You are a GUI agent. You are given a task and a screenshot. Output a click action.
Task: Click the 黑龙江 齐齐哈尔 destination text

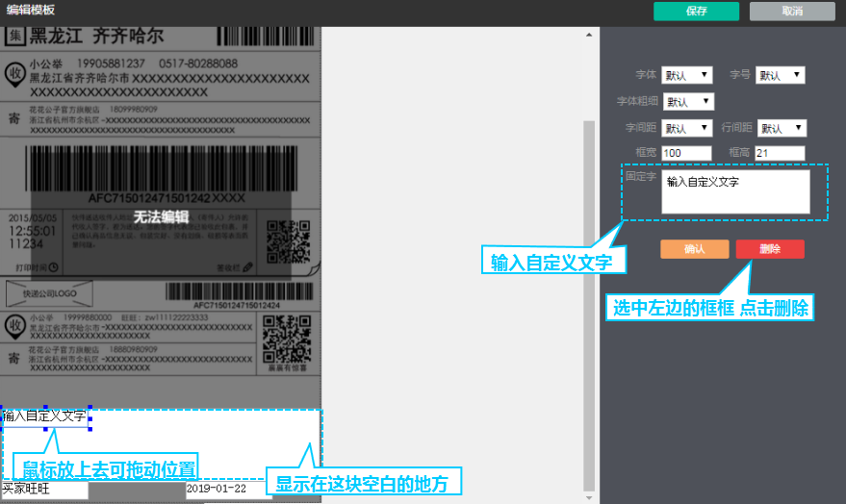(96, 37)
